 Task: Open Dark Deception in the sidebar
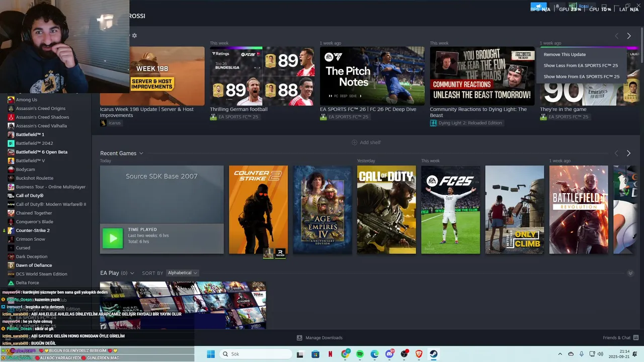(x=32, y=256)
